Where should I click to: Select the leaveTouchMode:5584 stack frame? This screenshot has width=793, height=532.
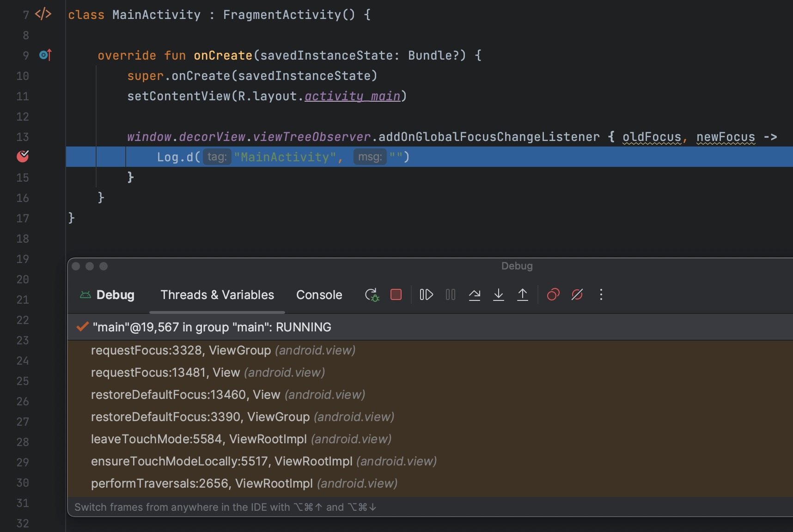click(241, 439)
